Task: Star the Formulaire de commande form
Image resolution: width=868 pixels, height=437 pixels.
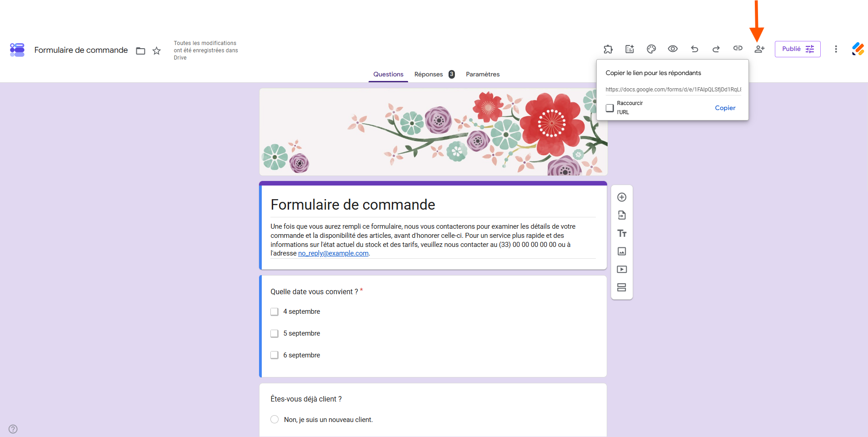Action: coord(157,51)
